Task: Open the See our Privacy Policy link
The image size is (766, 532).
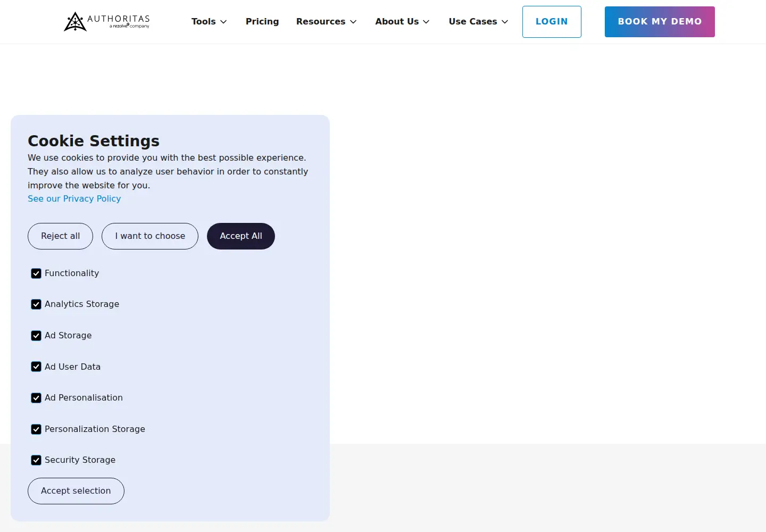Action: 74,198
